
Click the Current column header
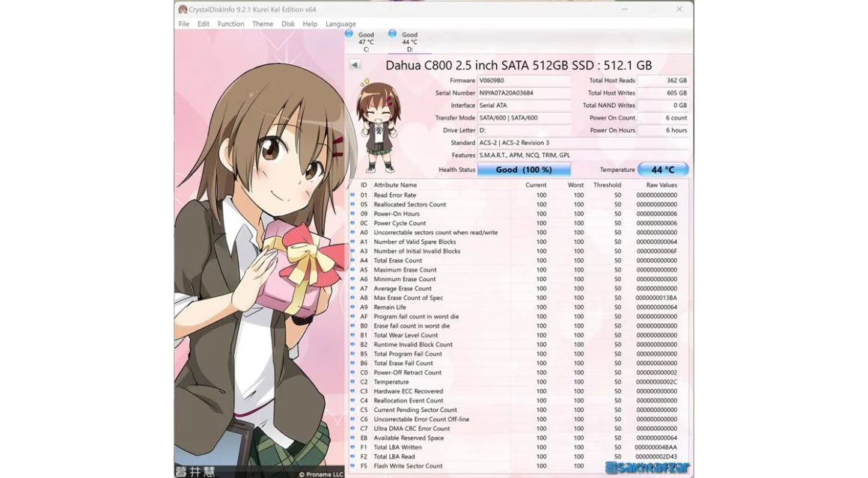(536, 186)
